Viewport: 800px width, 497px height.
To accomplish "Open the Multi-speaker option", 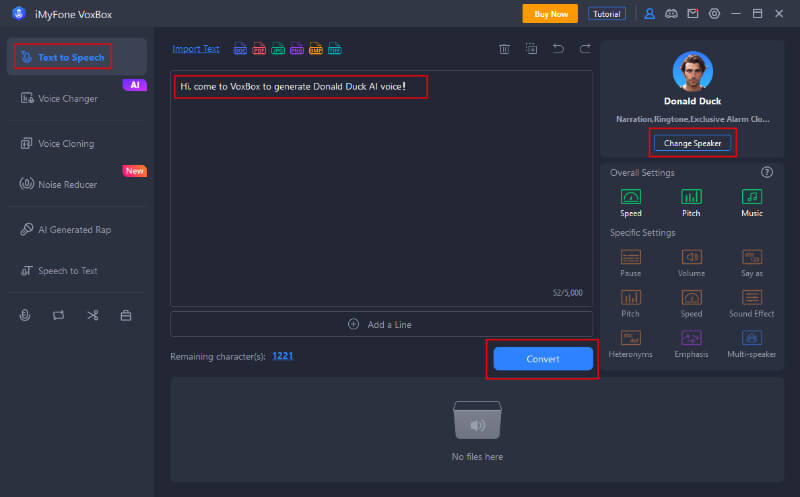I will [752, 343].
